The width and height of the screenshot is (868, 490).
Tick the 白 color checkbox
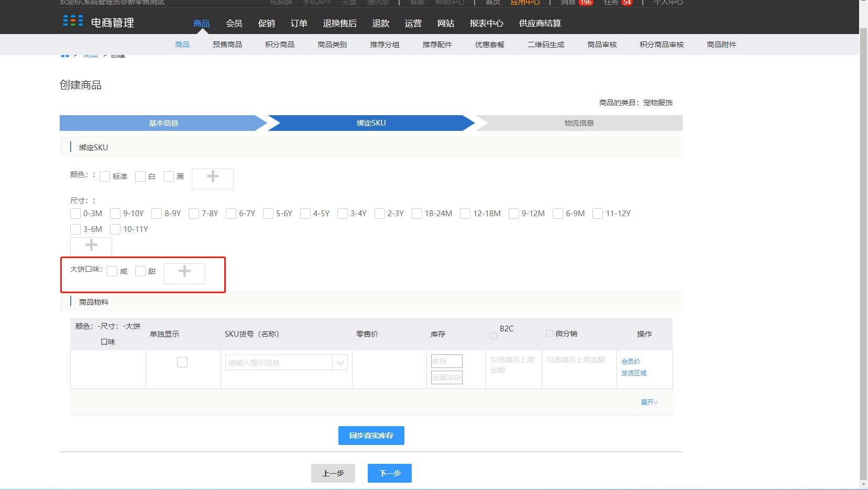140,176
